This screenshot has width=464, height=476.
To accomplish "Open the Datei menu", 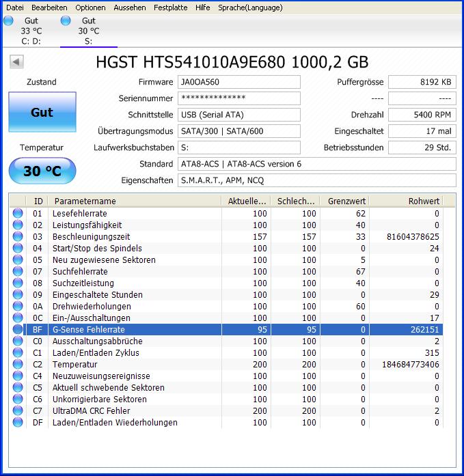I will [14, 8].
